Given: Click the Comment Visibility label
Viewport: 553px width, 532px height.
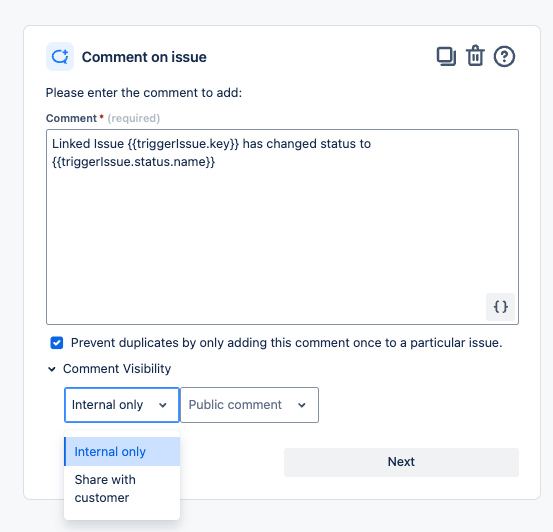Looking at the screenshot, I should [x=117, y=369].
